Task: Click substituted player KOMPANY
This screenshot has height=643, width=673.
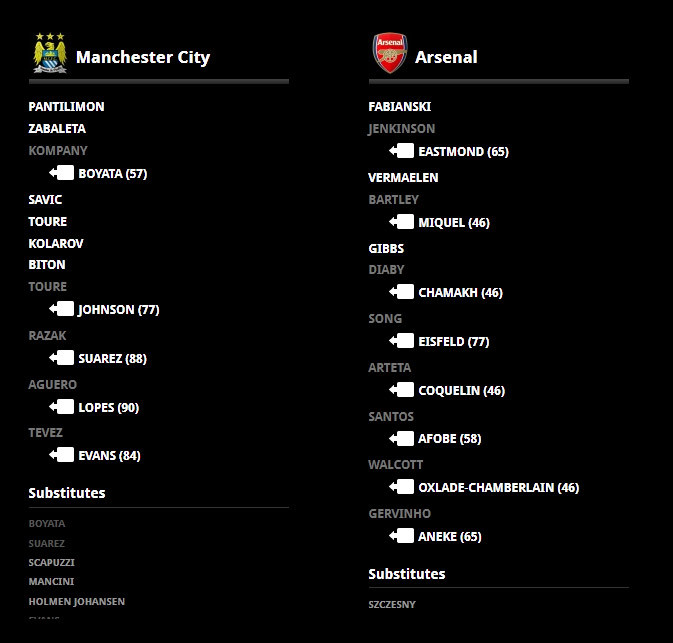Action: (x=58, y=150)
